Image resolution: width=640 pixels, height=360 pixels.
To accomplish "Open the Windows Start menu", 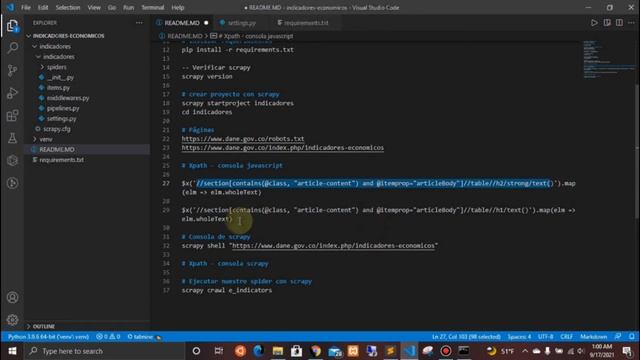I will [12, 351].
